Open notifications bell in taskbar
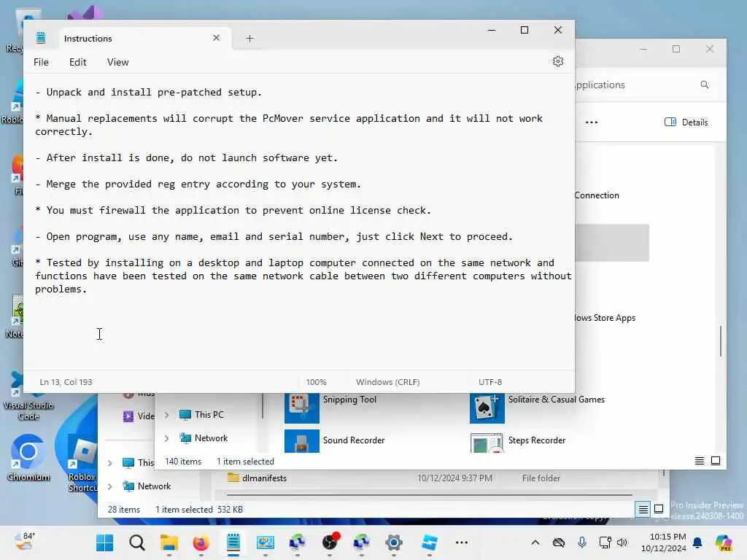 pyautogui.click(x=697, y=542)
